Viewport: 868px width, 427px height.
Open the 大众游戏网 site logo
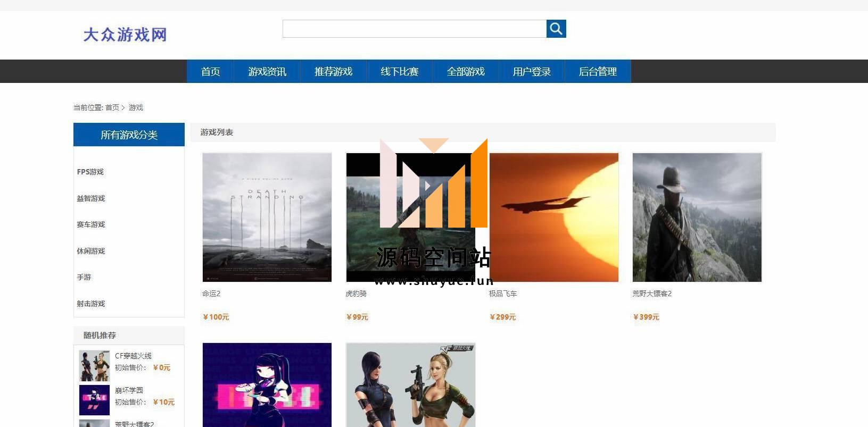click(x=125, y=35)
